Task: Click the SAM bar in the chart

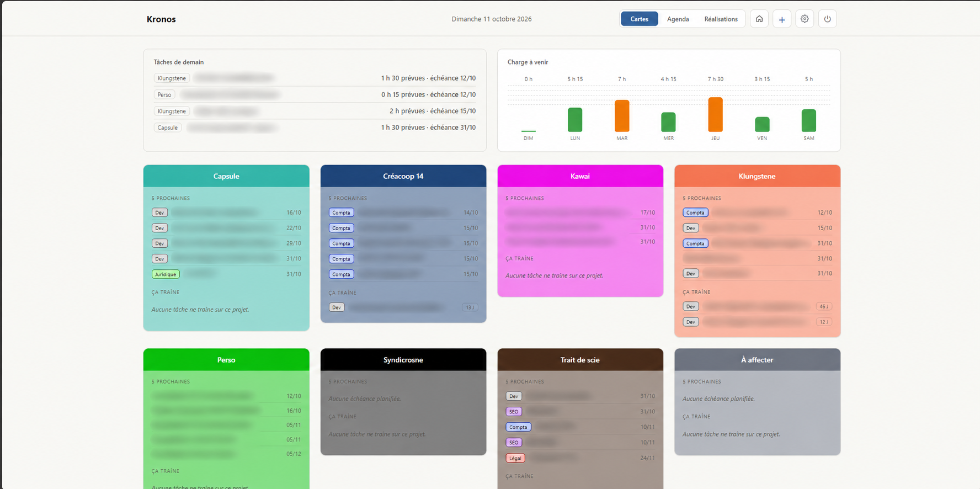Action: [808, 120]
